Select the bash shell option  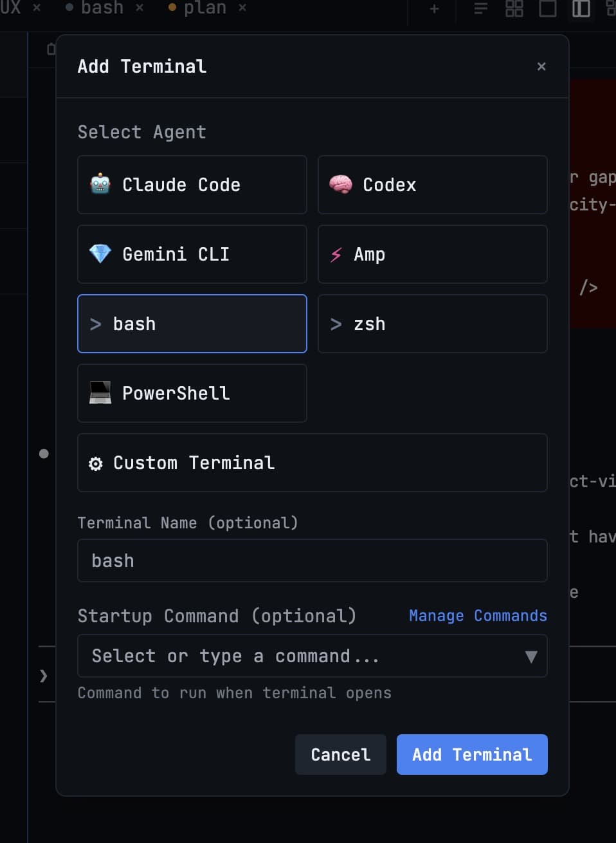tap(192, 324)
